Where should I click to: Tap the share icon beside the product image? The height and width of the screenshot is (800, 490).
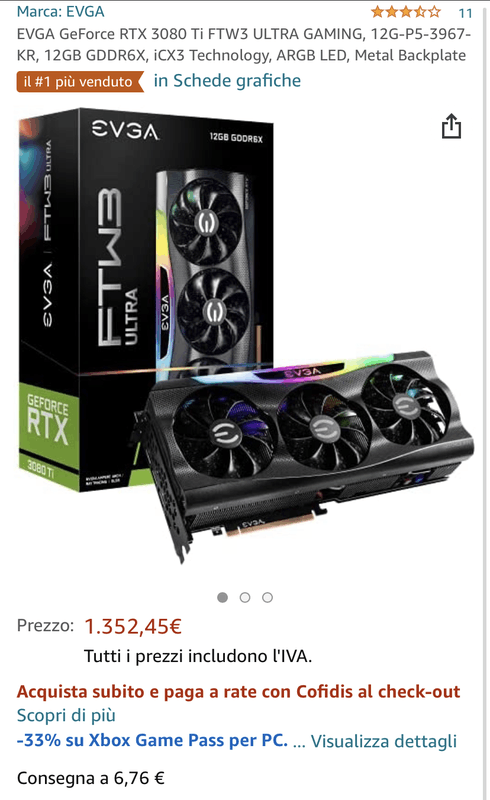pyautogui.click(x=451, y=126)
